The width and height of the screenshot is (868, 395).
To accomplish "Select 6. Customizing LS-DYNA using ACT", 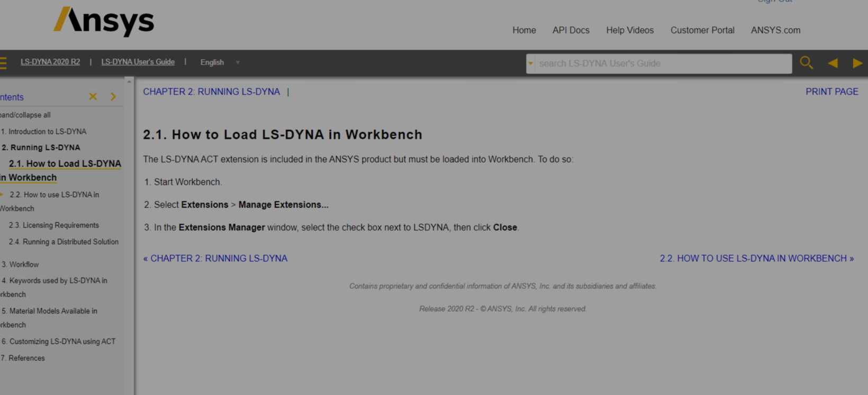I will coord(58,342).
